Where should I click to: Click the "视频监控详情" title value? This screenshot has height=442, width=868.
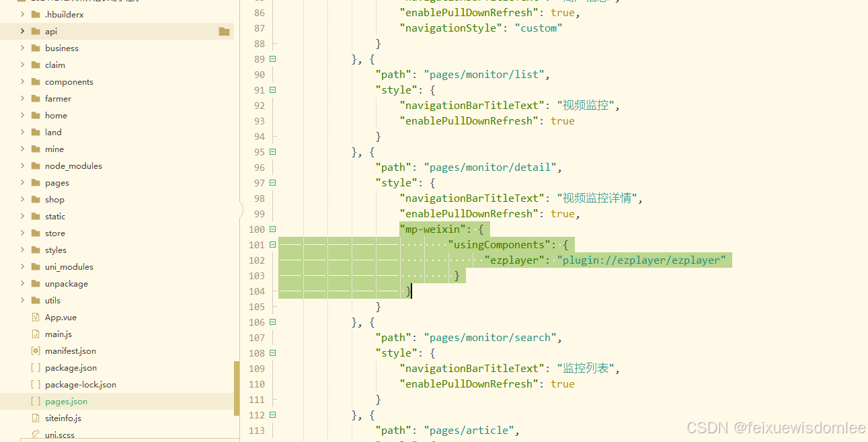pyautogui.click(x=597, y=198)
